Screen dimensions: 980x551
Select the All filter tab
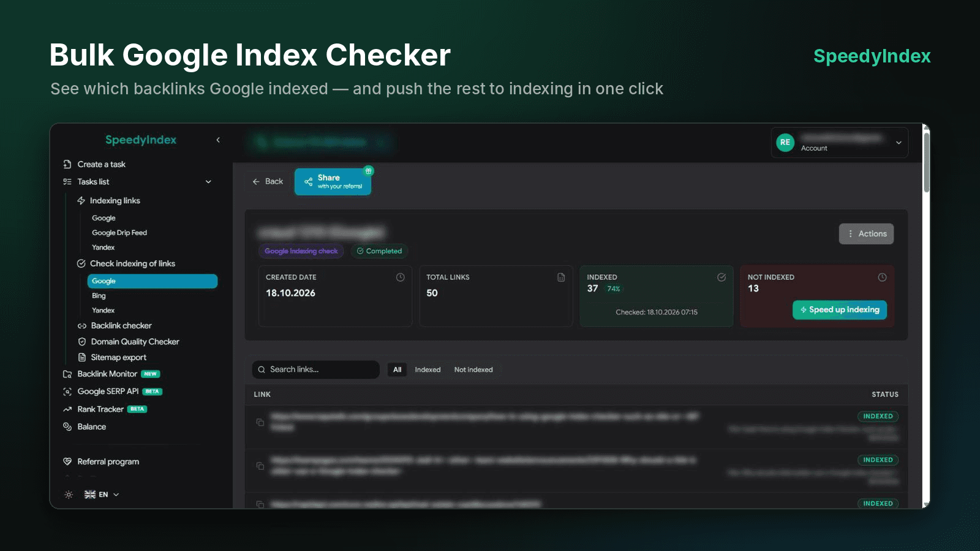pyautogui.click(x=398, y=370)
